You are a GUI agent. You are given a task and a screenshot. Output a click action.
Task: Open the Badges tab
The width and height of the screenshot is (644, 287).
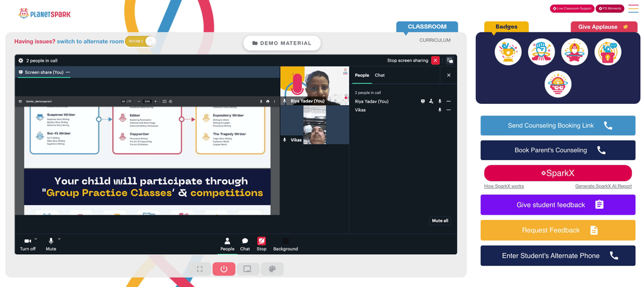[x=506, y=26]
